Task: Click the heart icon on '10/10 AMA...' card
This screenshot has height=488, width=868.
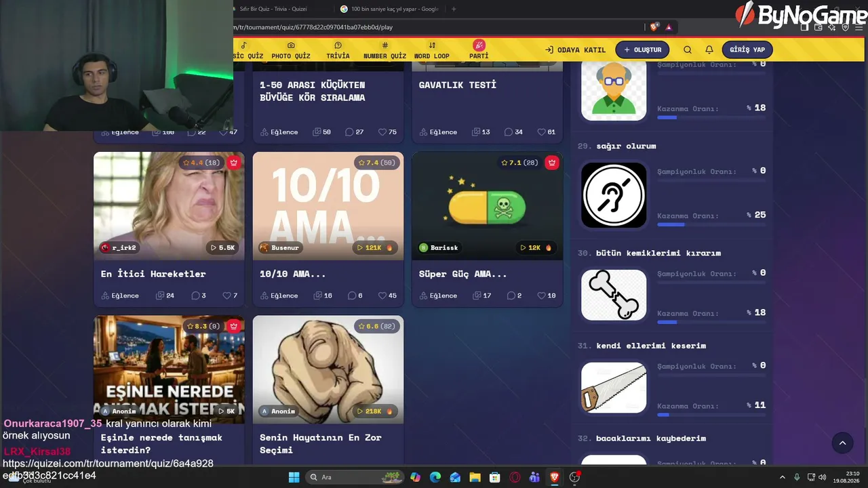Action: pyautogui.click(x=382, y=296)
